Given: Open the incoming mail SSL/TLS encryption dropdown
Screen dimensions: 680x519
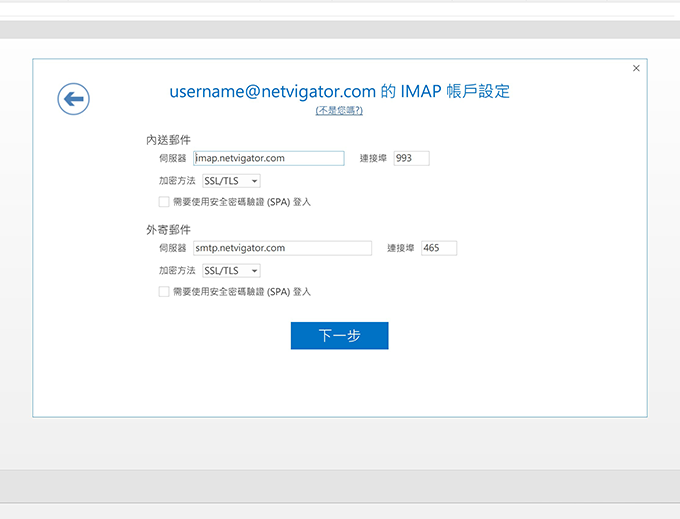Looking at the screenshot, I should point(231,181).
